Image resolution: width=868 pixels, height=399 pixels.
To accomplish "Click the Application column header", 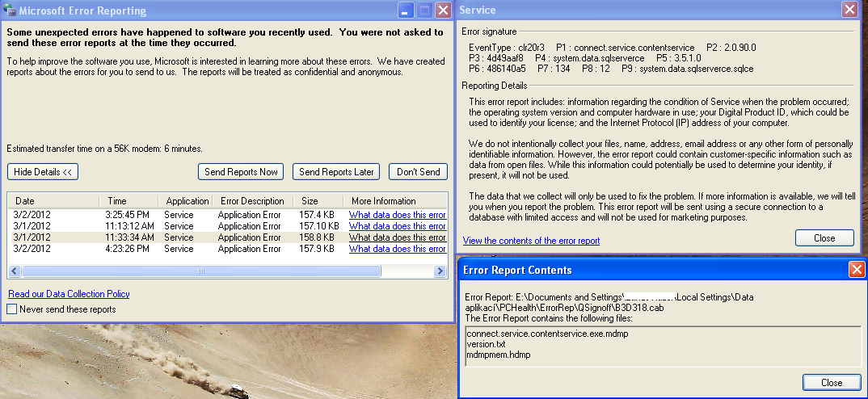I will click(187, 200).
